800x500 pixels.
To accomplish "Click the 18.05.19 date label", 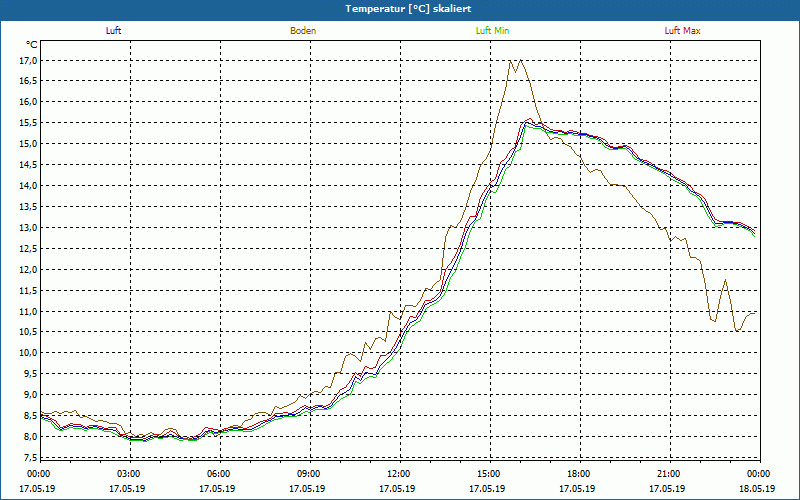I will click(x=757, y=489).
